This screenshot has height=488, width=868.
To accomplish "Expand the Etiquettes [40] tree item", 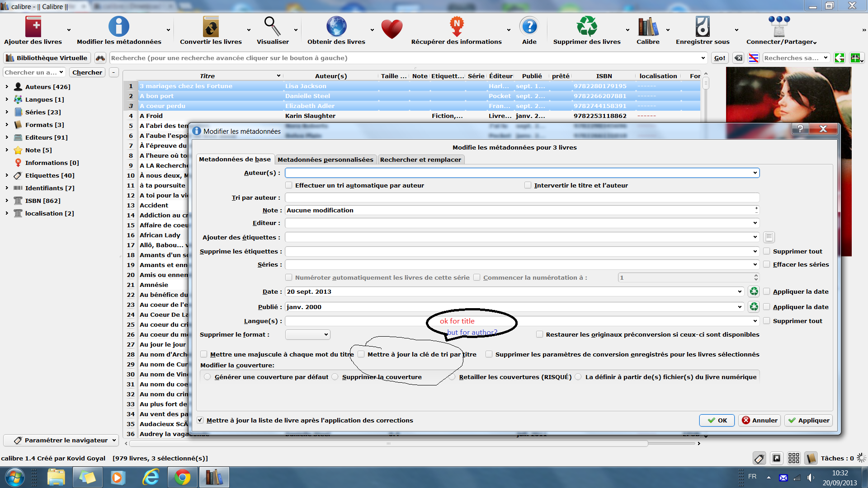I will point(7,175).
